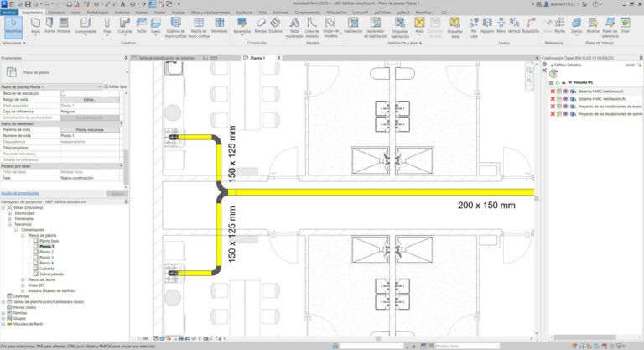Select the Rampa tool
Viewport: 644px width, 350px height.
coord(261,25)
